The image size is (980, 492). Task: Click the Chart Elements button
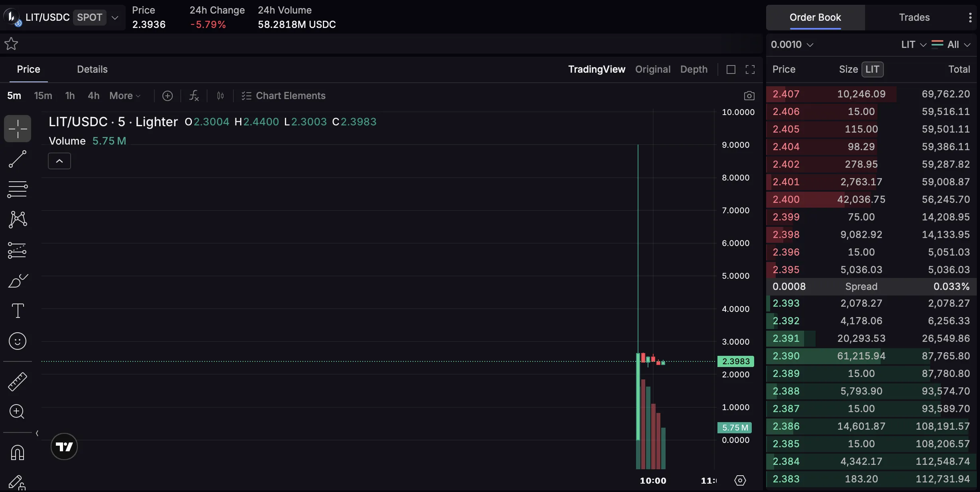pyautogui.click(x=284, y=96)
